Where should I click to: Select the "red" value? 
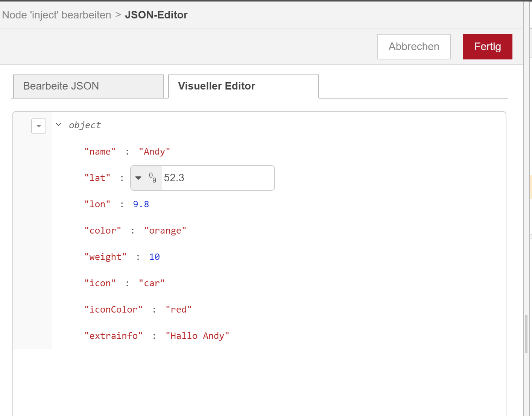179,310
